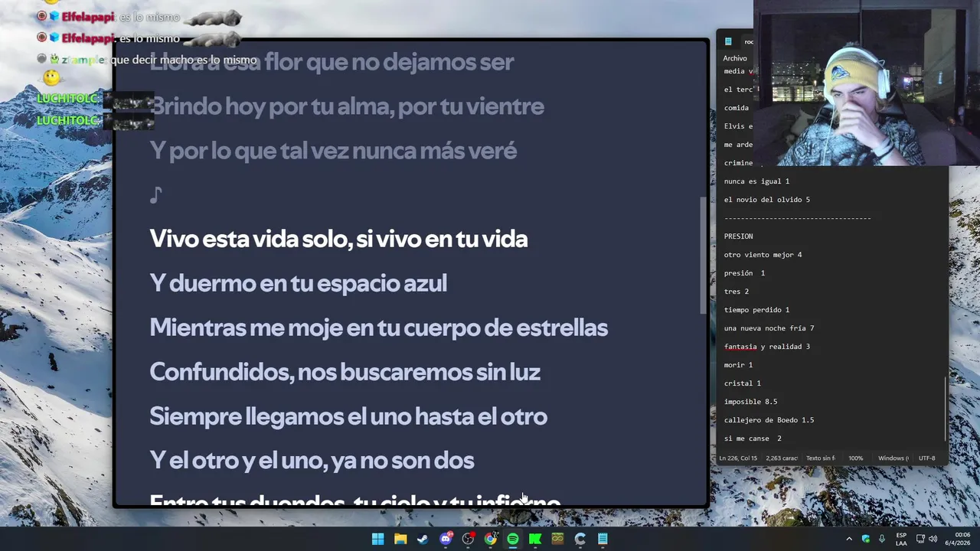Click 'callejero de Boedo 1.5' in Notepad

coord(769,420)
